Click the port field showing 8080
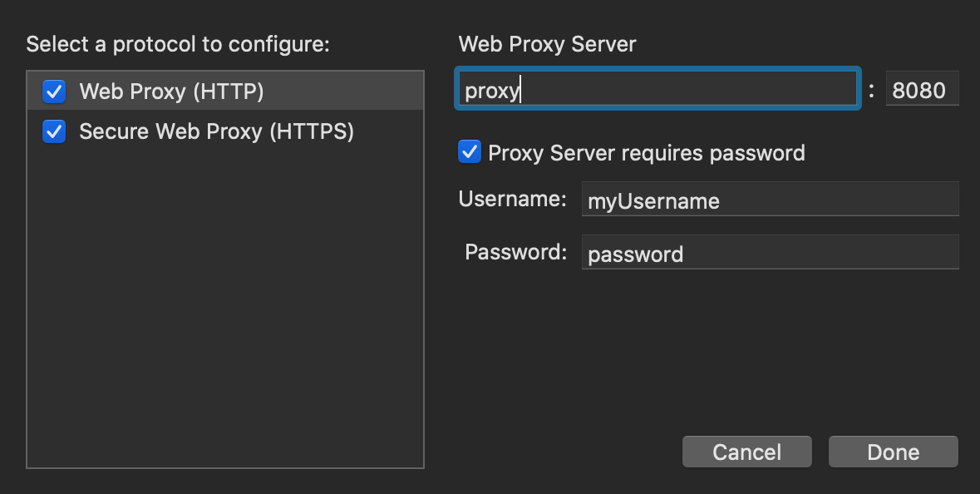This screenshot has width=980, height=494. (922, 88)
